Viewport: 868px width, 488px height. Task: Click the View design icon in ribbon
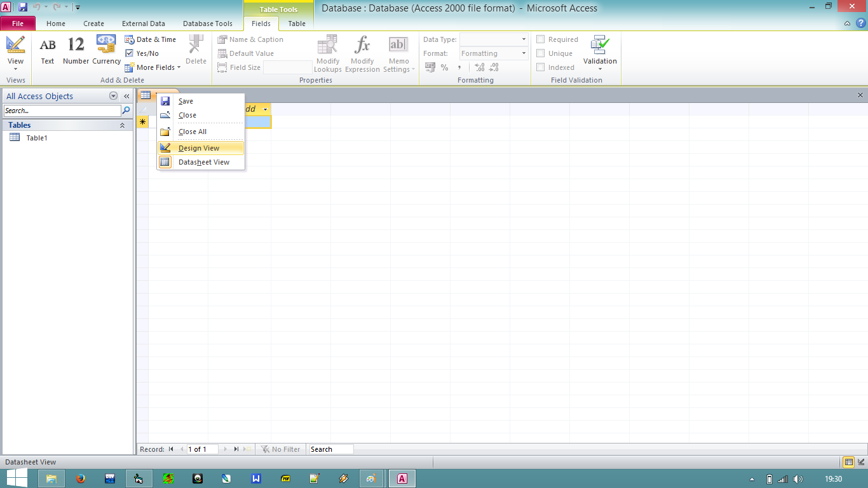(15, 44)
